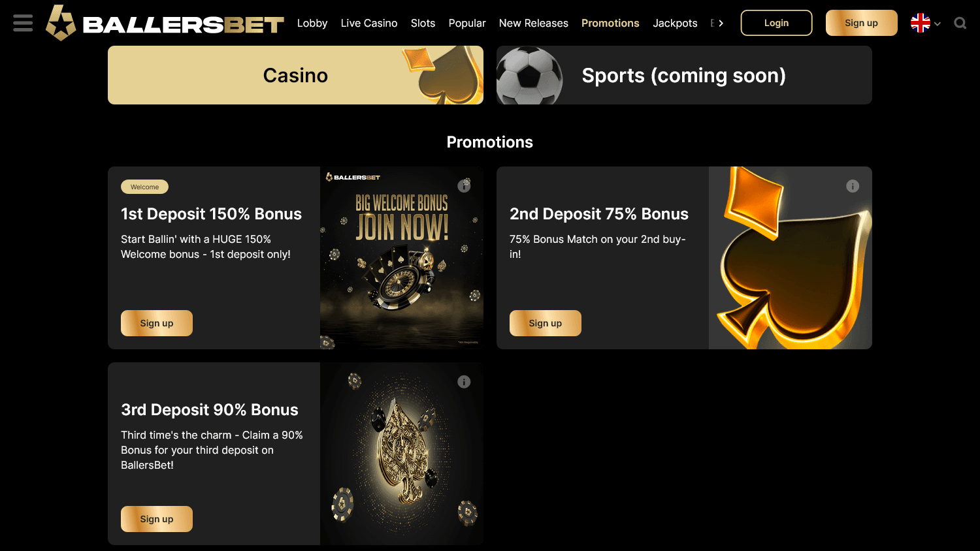
Task: Click the header Sign up button
Action: tap(861, 23)
